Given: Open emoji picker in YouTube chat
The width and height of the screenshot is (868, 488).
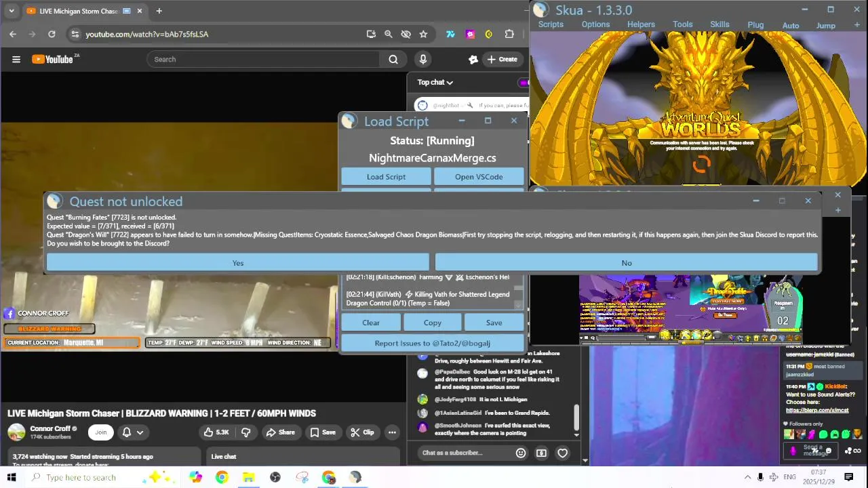Looking at the screenshot, I should 521,453.
